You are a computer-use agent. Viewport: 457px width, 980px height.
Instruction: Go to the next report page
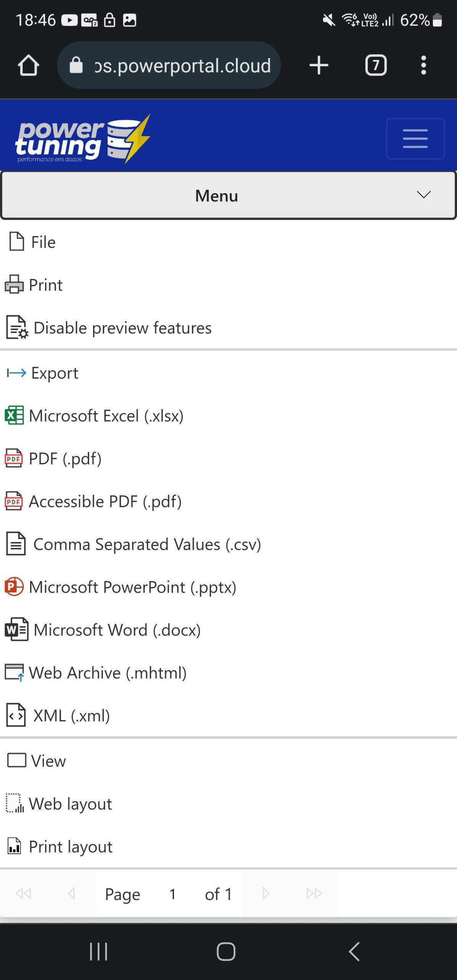point(266,893)
